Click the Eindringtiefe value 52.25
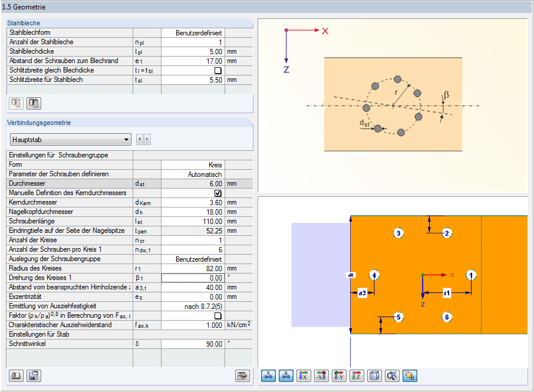Image resolution: width=534 pixels, height=392 pixels. coord(193,231)
